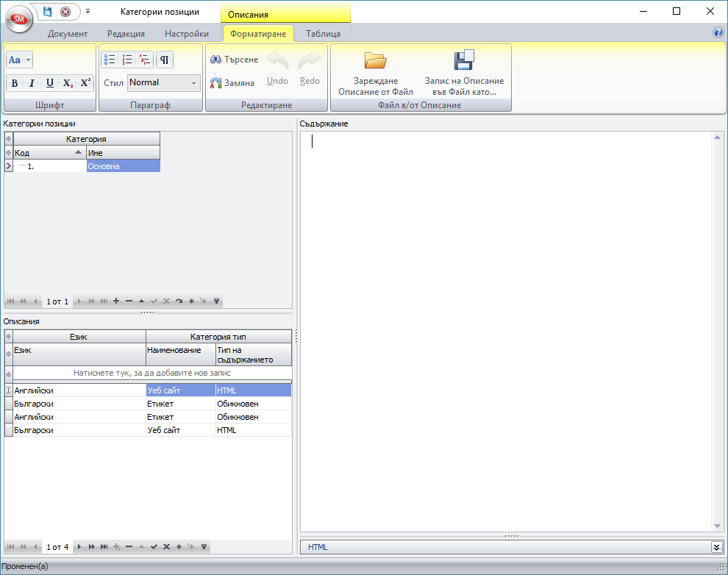Toggle underline formatting
The image size is (728, 575).
coord(50,83)
